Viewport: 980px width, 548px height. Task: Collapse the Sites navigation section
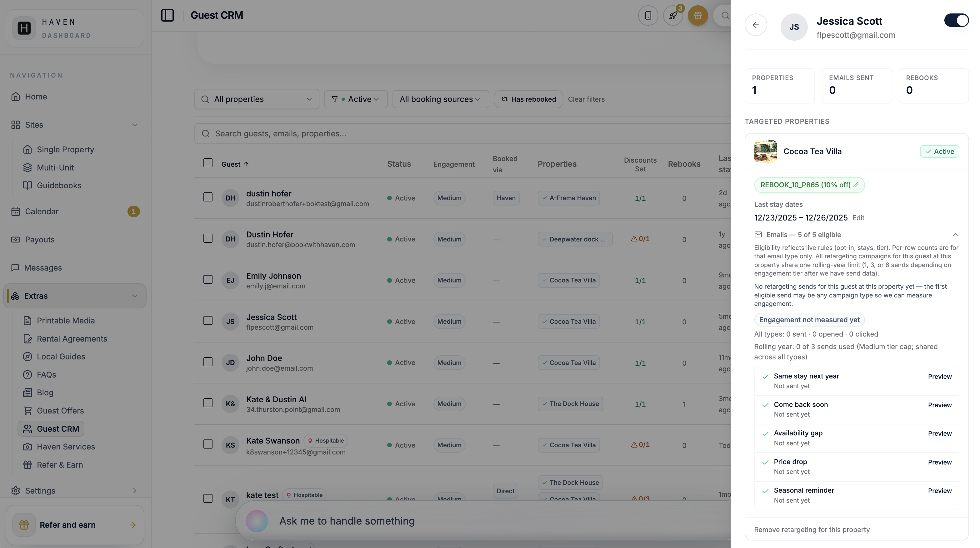tap(135, 125)
